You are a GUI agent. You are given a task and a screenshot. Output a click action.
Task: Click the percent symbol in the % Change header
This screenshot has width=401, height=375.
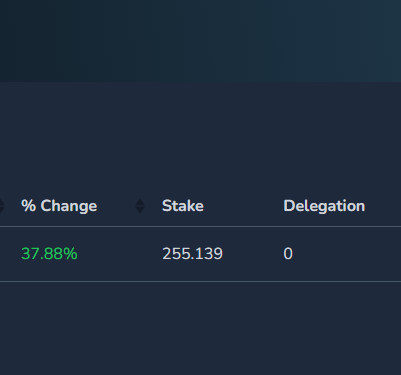tap(28, 206)
